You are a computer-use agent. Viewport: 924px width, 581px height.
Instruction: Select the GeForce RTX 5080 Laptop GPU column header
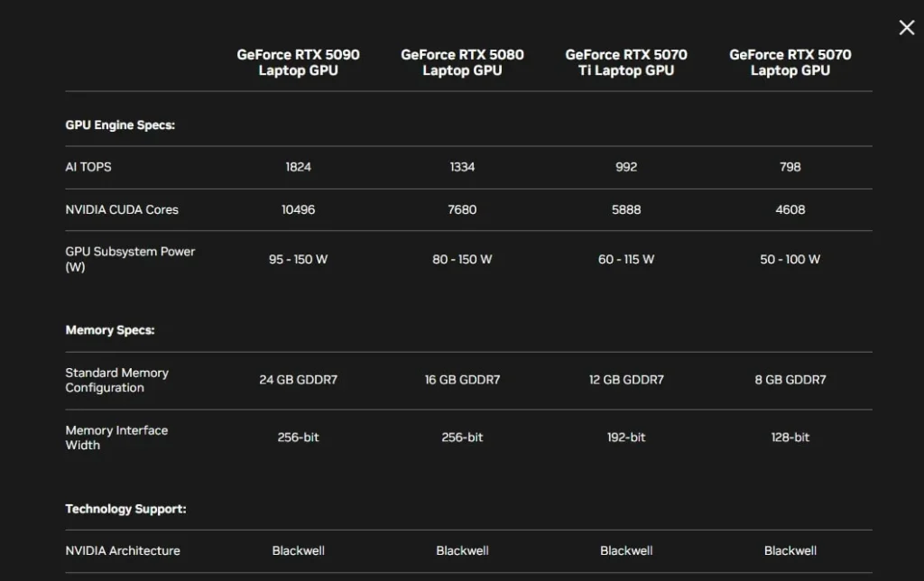point(462,62)
